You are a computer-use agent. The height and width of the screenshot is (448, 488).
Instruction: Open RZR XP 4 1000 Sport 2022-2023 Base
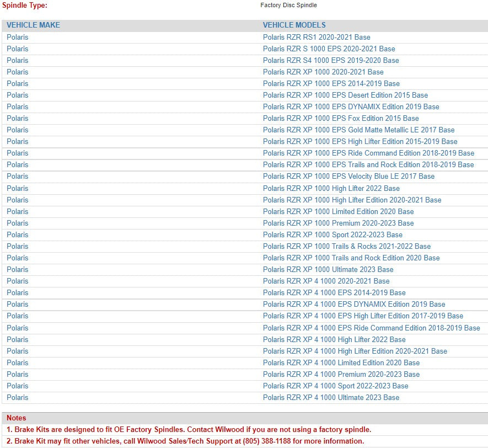(x=335, y=386)
